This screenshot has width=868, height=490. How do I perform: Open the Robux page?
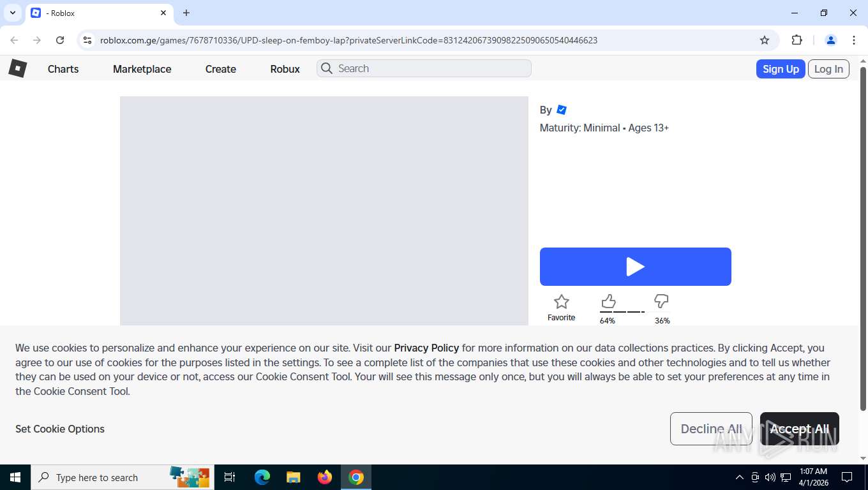285,69
